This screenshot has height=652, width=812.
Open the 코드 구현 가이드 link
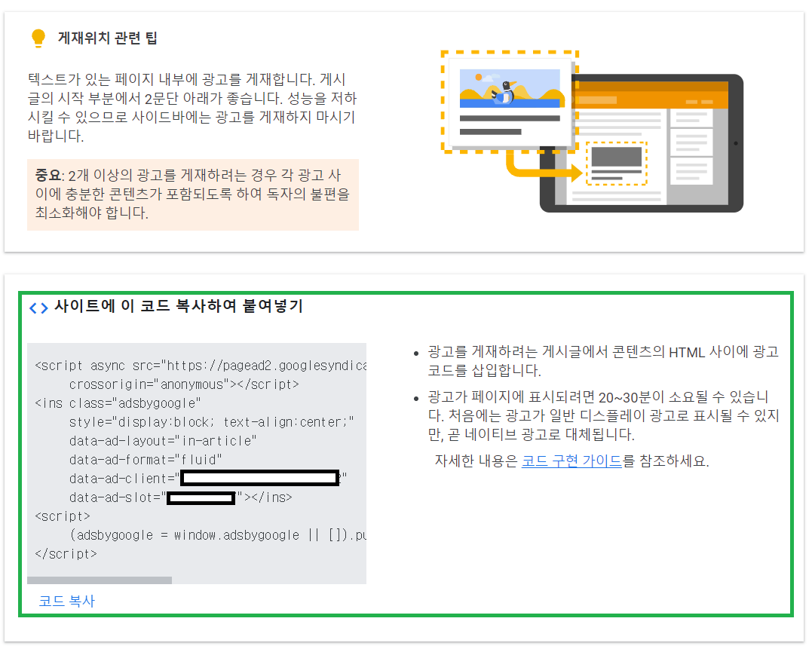pos(571,461)
